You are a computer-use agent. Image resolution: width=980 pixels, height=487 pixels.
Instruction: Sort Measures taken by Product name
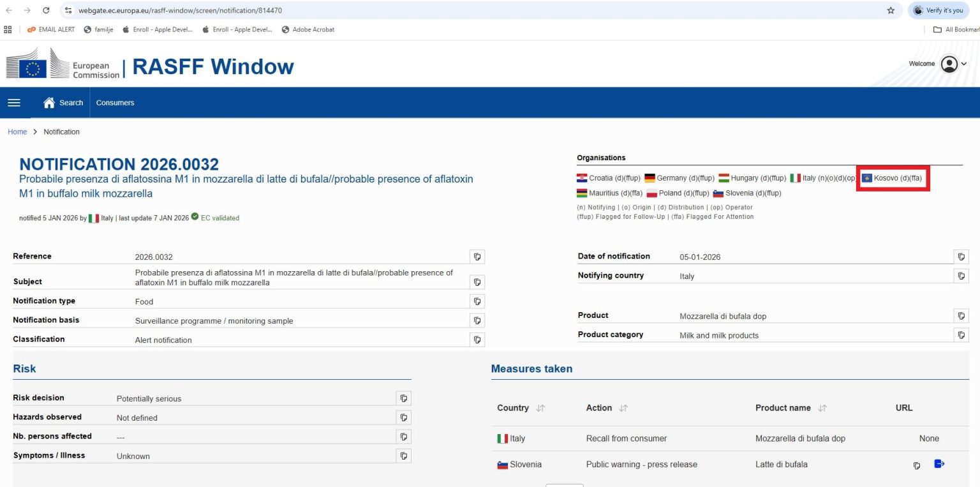[x=822, y=408]
